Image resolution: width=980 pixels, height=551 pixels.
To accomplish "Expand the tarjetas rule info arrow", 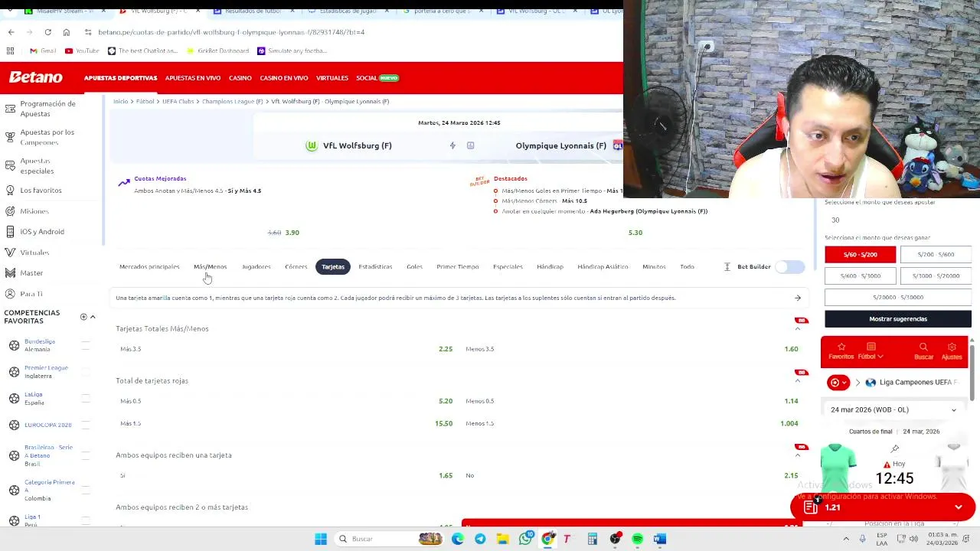I will pos(798,298).
